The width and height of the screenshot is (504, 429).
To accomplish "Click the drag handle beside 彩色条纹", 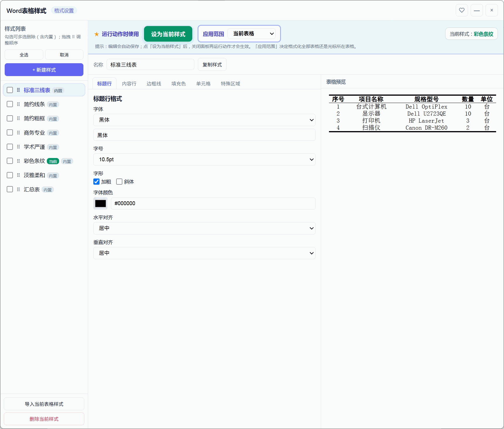I will pos(18,161).
